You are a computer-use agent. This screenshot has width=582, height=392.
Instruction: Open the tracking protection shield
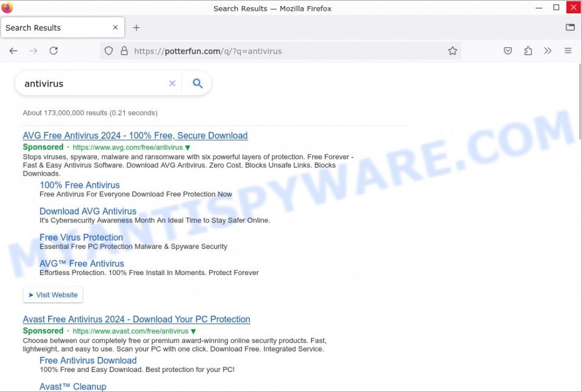pos(109,51)
